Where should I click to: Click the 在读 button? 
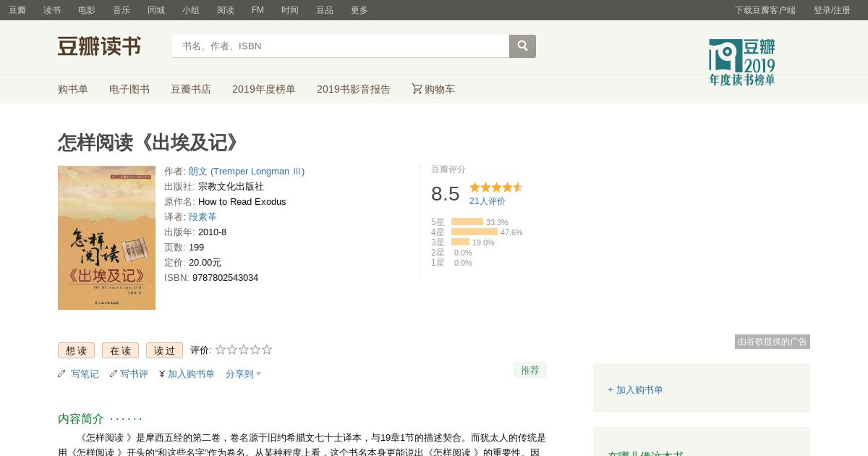pyautogui.click(x=120, y=350)
